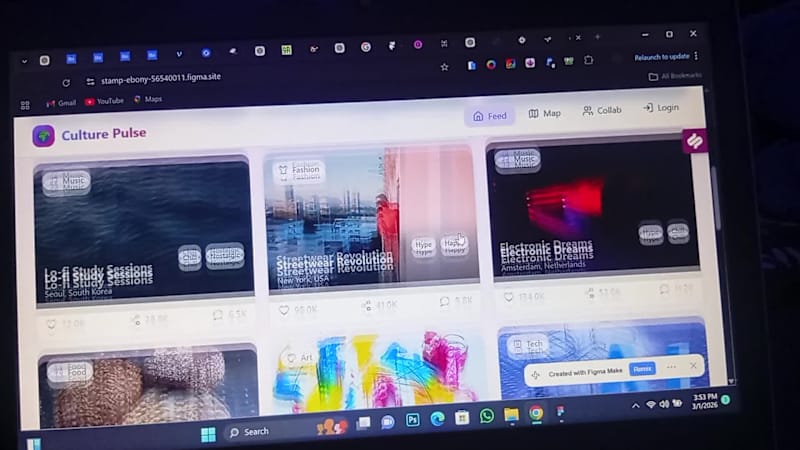Open more options in the Figma Make banner
Image resolution: width=800 pixels, height=450 pixels.
(671, 367)
